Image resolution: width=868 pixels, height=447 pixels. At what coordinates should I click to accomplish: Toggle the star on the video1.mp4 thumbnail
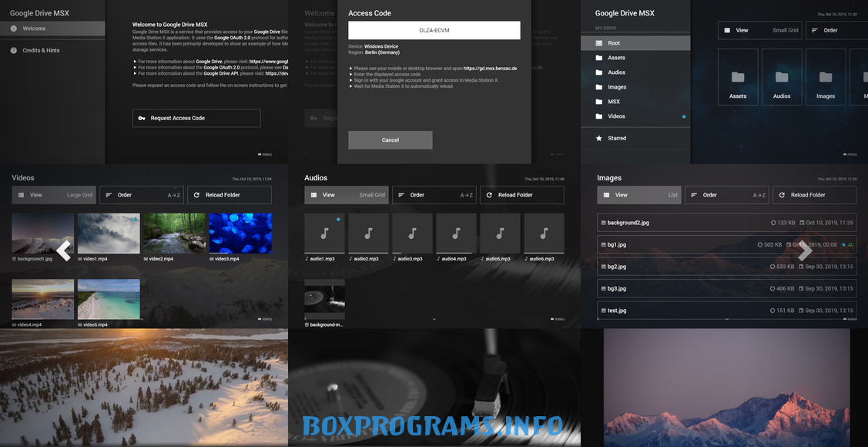133,220
